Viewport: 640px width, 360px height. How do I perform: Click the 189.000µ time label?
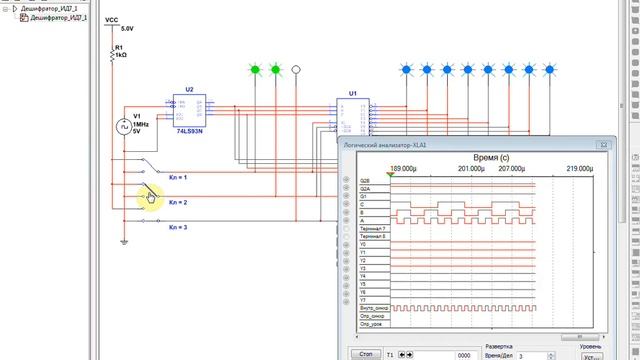[x=403, y=169]
